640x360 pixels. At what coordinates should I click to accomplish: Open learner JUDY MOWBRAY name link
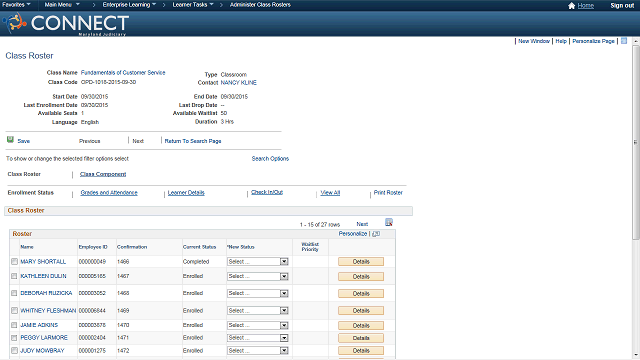coord(42,351)
